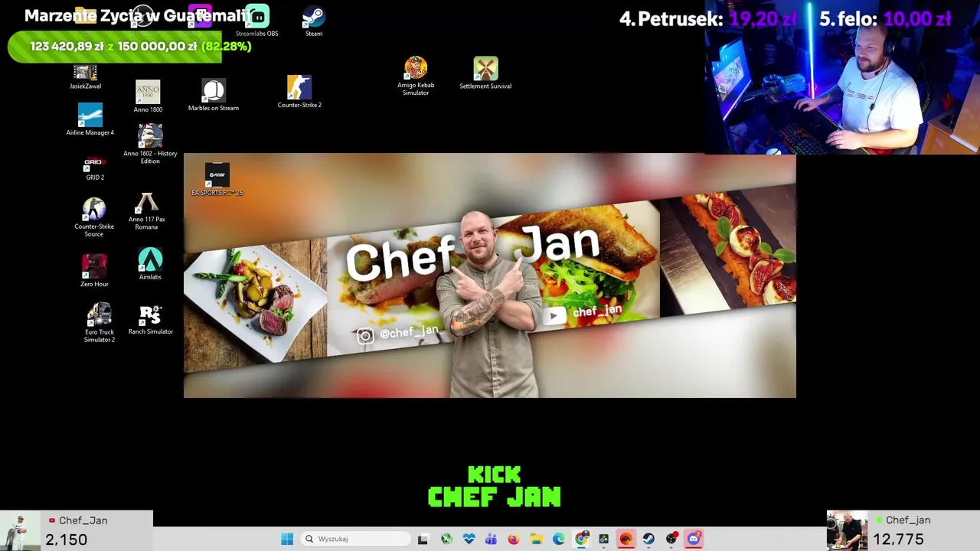Viewport: 980px width, 551px height.
Task: Open the Ranch Simulator desktop shortcut
Action: tap(151, 321)
